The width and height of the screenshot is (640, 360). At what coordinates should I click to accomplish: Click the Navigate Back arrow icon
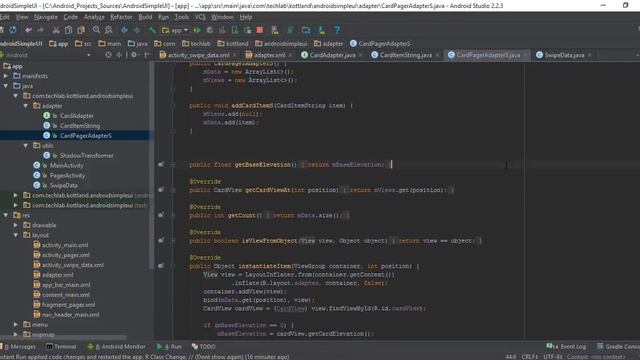click(x=124, y=30)
